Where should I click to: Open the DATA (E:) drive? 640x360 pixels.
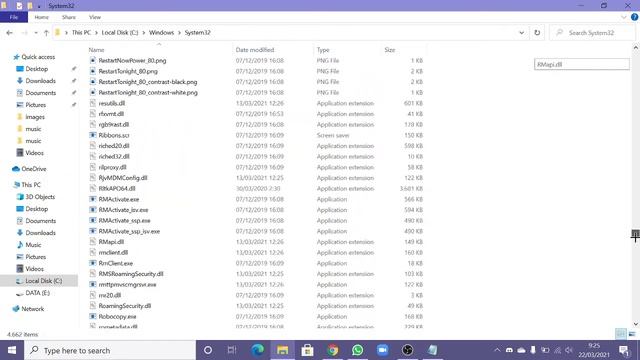click(x=38, y=293)
